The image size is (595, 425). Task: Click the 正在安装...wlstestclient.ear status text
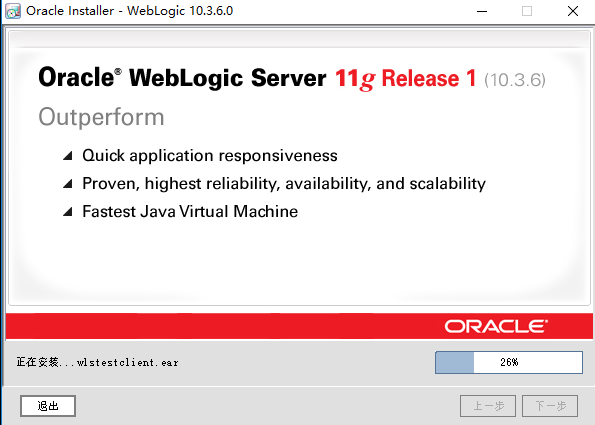[x=97, y=362]
